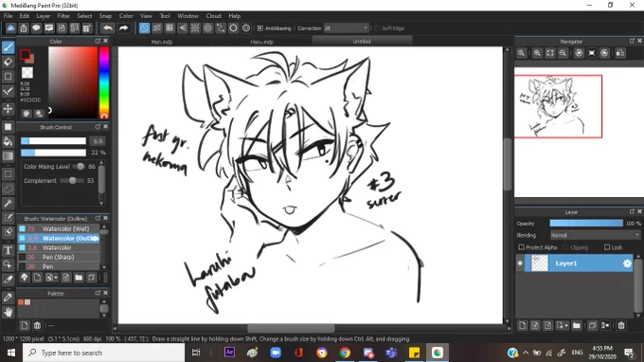Open Layer1 settings gear
Viewport: 644px width, 362px height.
pyautogui.click(x=627, y=263)
